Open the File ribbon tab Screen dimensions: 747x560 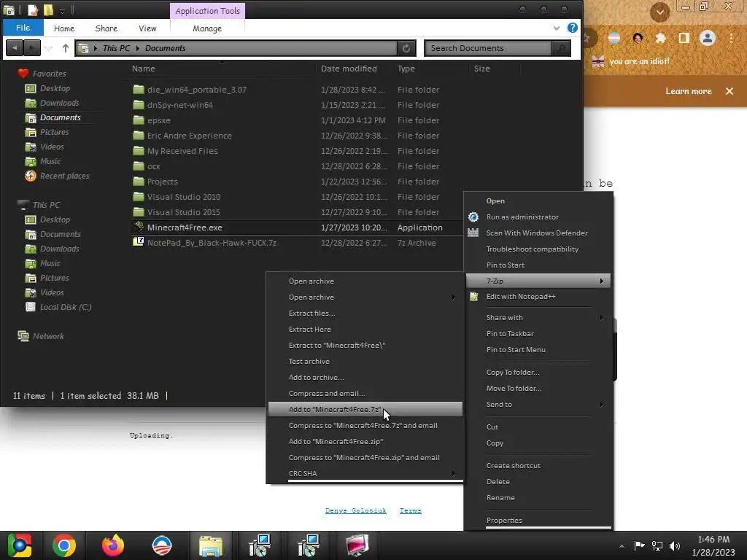(x=23, y=28)
